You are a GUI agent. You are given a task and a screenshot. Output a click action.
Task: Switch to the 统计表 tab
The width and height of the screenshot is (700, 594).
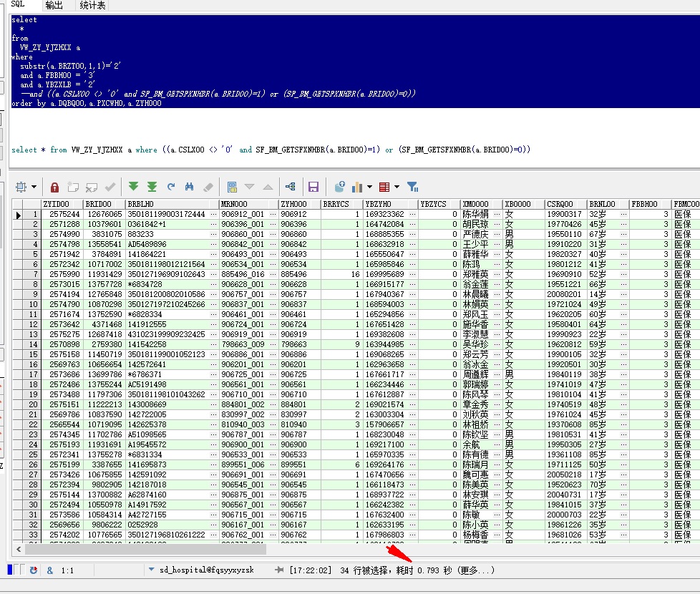92,5
